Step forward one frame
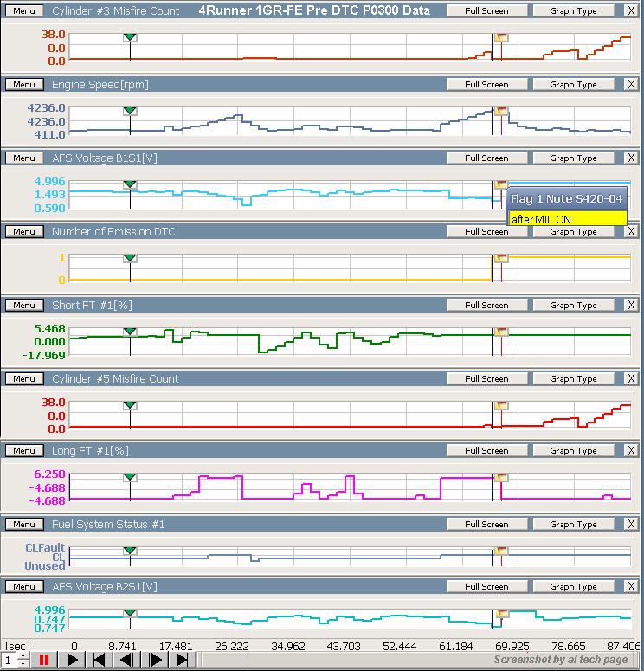Screen dimensions: 644x671 (156, 661)
